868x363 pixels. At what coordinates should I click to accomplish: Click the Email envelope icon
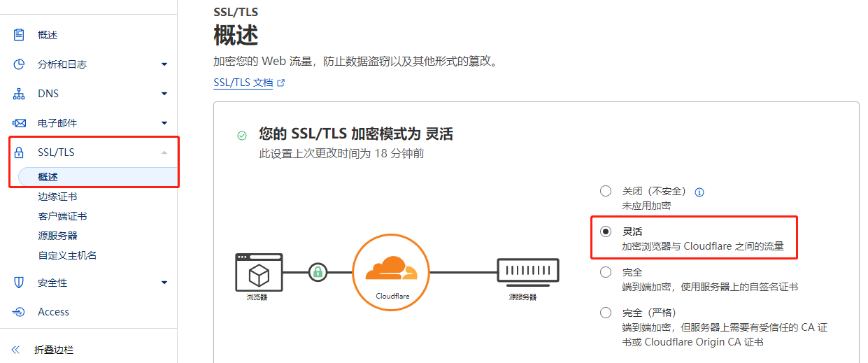pyautogui.click(x=19, y=123)
